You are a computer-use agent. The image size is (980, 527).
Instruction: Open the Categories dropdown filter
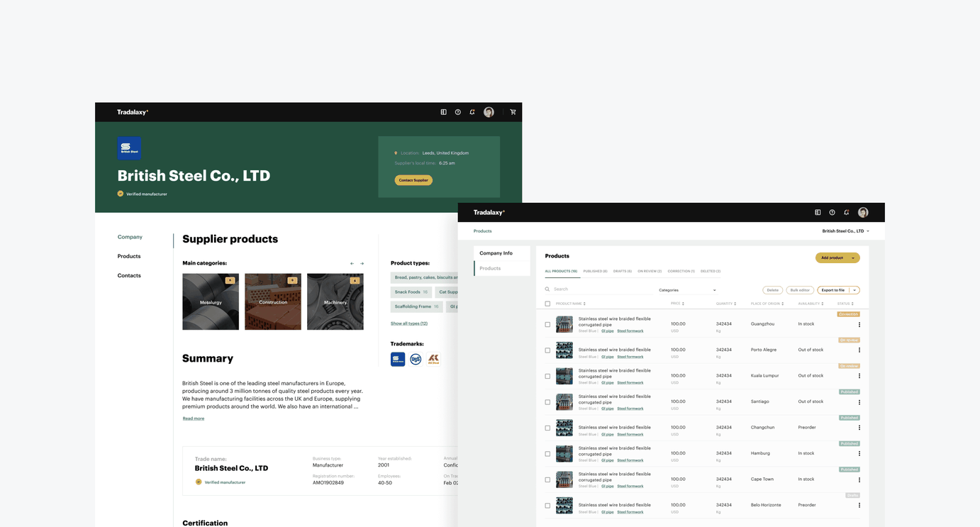[x=687, y=290]
